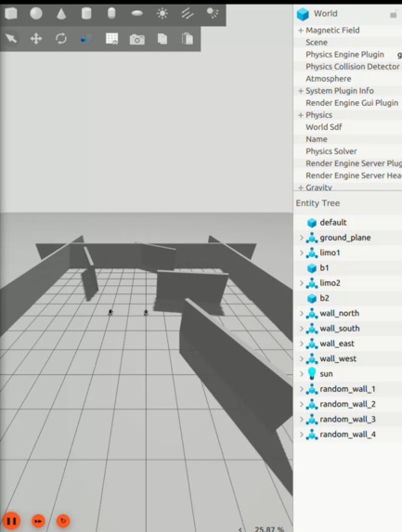Insert a box shape
The width and height of the screenshot is (402, 532).
coord(11,14)
